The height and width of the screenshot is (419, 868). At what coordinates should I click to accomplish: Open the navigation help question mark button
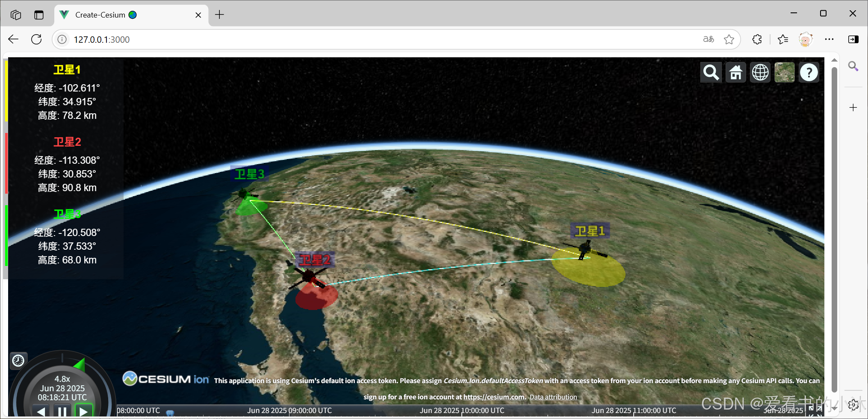tap(809, 73)
